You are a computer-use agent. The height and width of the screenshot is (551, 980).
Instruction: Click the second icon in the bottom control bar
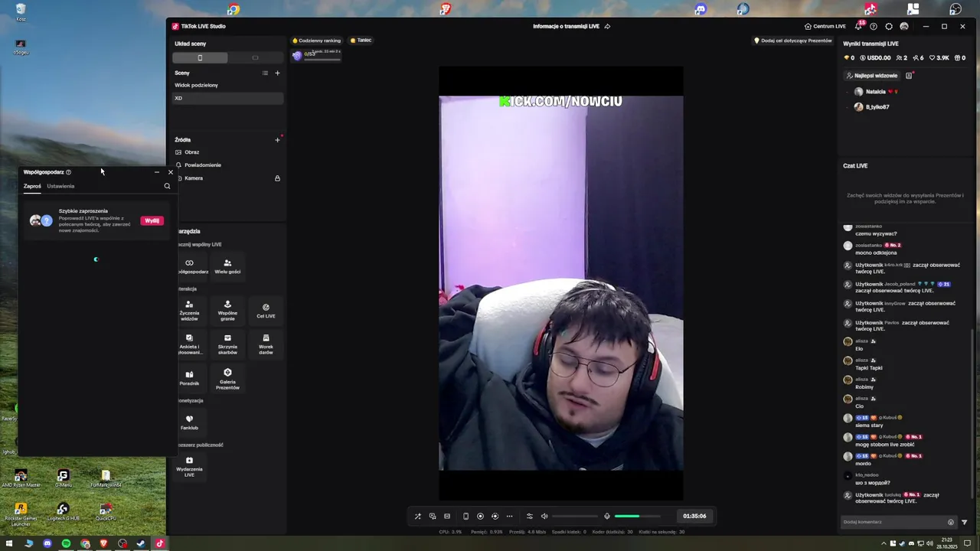click(x=433, y=516)
